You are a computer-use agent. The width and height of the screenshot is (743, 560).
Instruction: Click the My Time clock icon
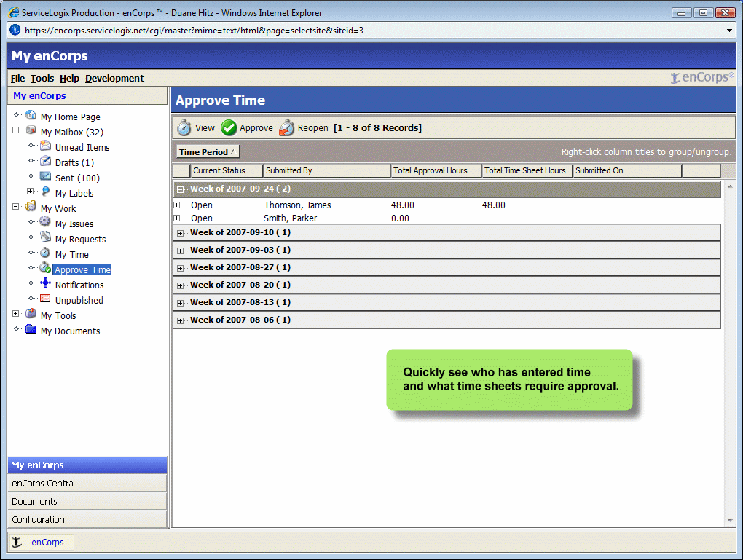[x=45, y=253]
